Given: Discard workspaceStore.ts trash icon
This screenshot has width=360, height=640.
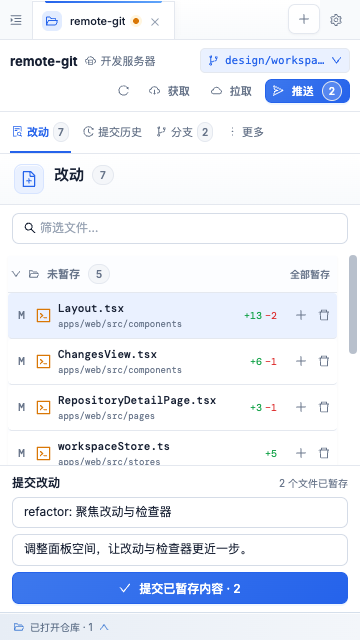Looking at the screenshot, I should [x=324, y=453].
